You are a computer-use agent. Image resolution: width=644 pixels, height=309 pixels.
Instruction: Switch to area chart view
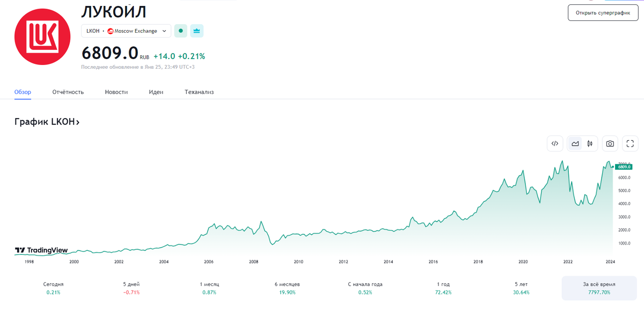(x=575, y=143)
